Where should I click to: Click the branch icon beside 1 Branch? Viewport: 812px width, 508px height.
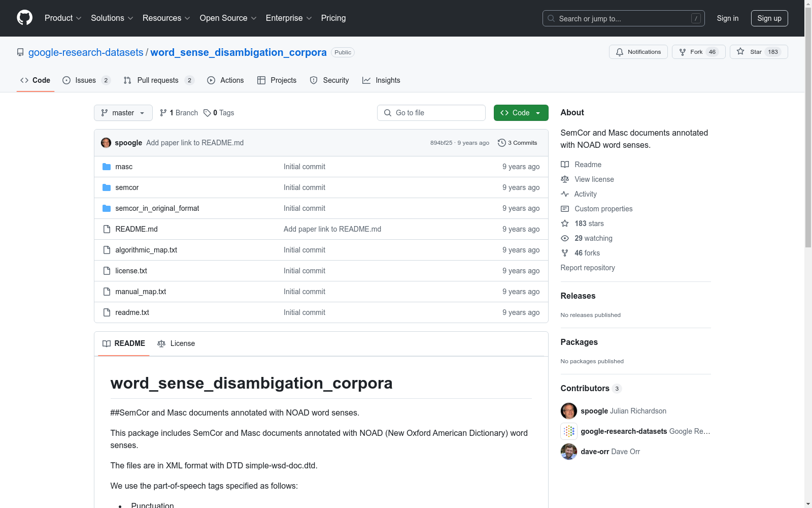coord(163,113)
